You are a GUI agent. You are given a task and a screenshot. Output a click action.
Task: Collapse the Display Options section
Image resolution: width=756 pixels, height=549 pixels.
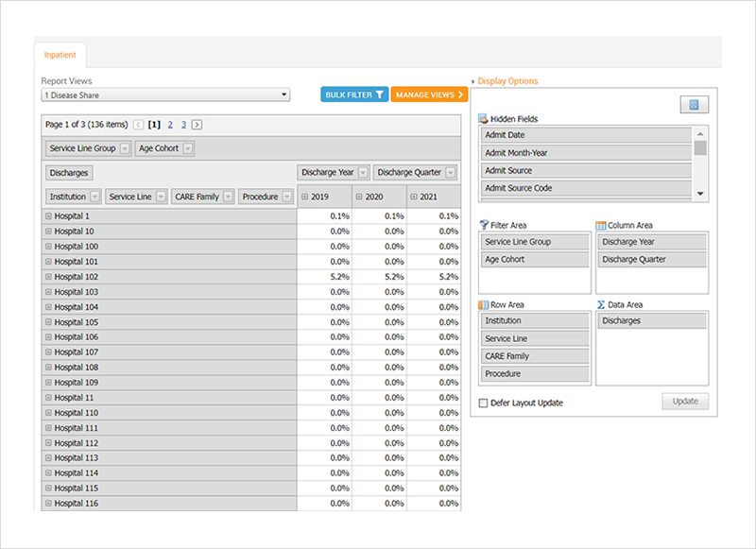(473, 81)
